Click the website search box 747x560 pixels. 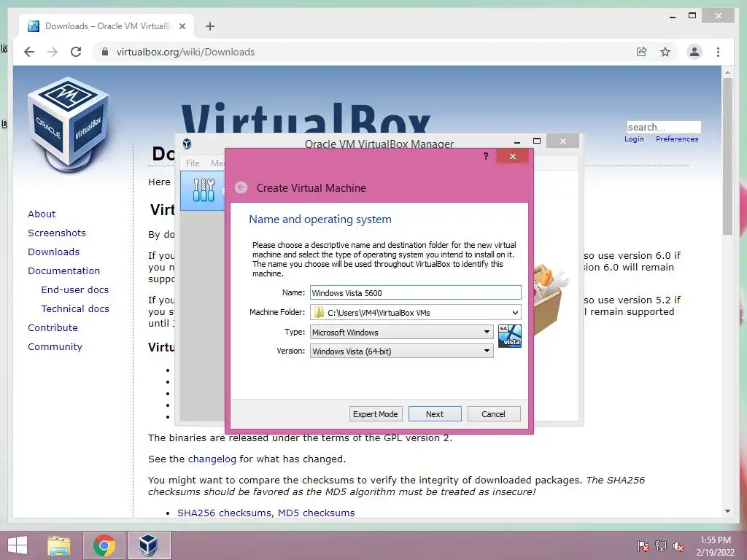[664, 127]
